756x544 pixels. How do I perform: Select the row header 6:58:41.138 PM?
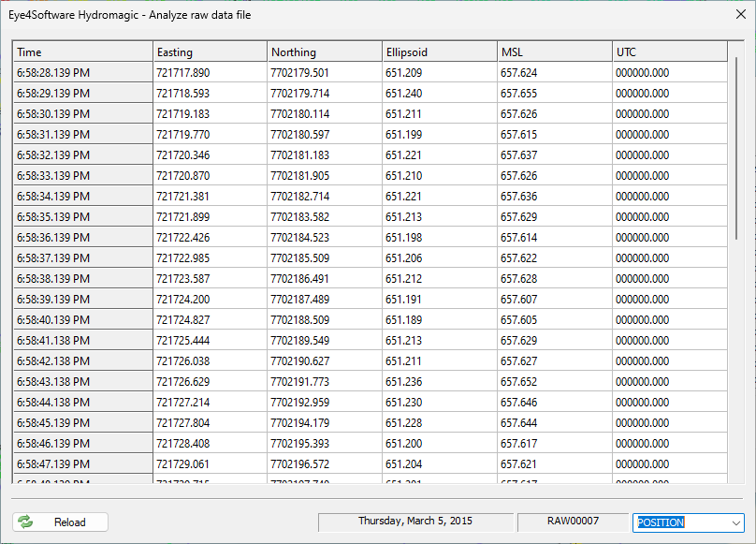coord(83,340)
